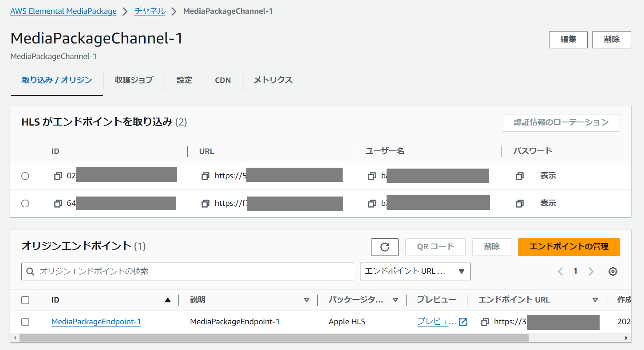Click 削除 in origin endpoints section
The height and width of the screenshot is (350, 644).
(492, 247)
